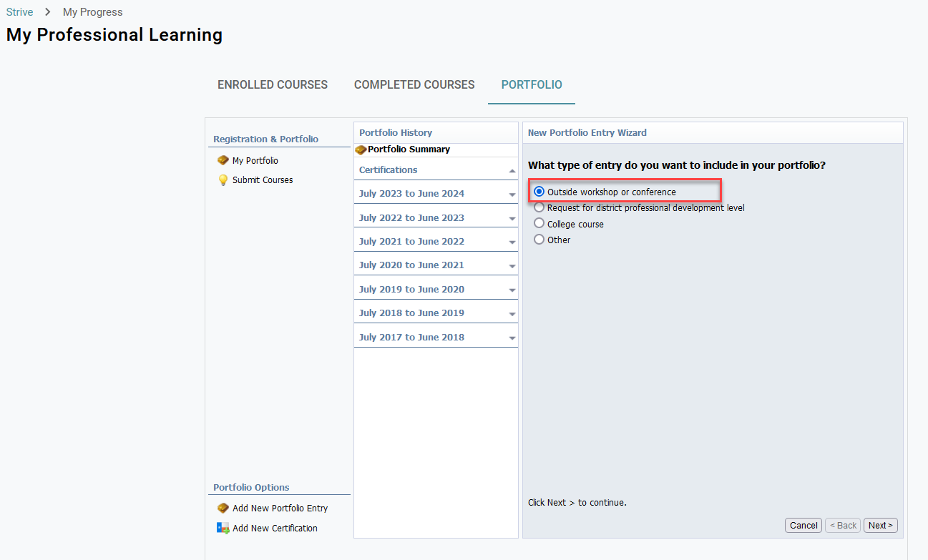Image resolution: width=928 pixels, height=560 pixels.
Task: Switch to the Enrolled Courses tab
Action: [x=273, y=85]
